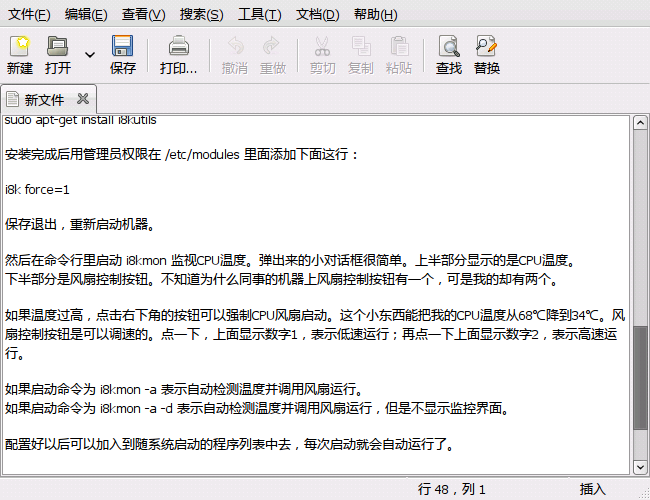
Task: Open the 文档(D) menu
Action: pyautogui.click(x=318, y=15)
